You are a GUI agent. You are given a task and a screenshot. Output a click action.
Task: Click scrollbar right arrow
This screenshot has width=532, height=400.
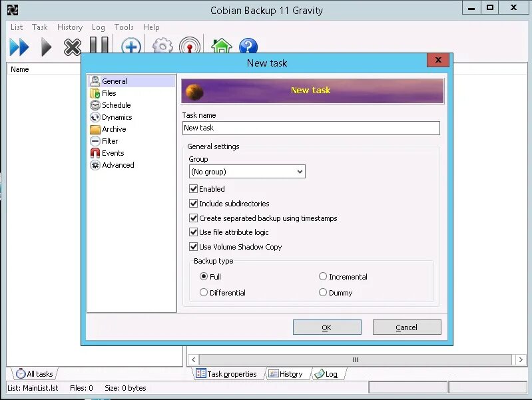click(x=521, y=359)
